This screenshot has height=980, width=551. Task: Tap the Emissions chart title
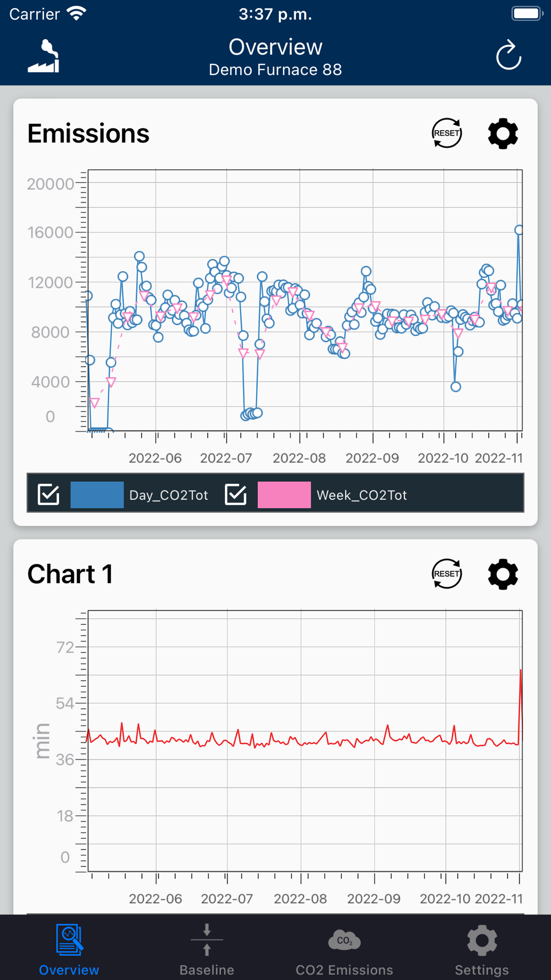(88, 133)
